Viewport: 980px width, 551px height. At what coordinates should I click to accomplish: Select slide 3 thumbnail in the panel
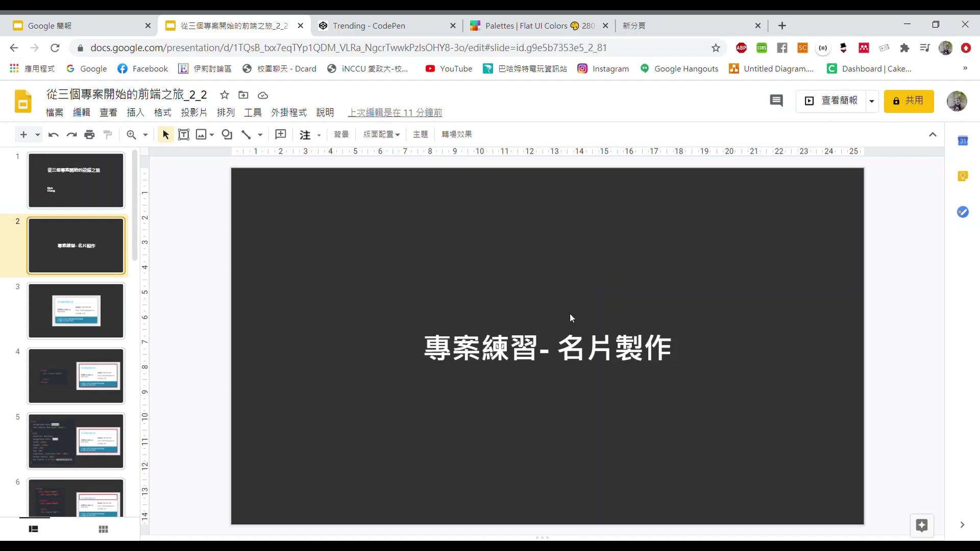[76, 310]
